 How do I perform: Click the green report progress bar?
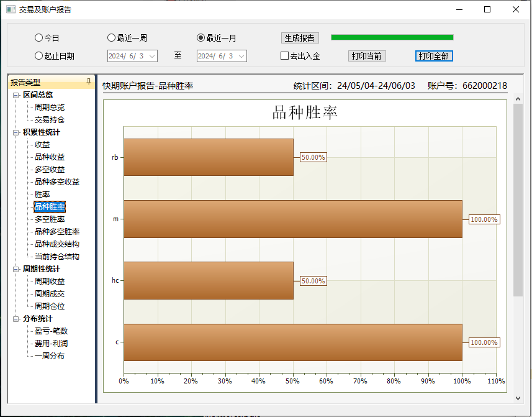click(x=392, y=37)
